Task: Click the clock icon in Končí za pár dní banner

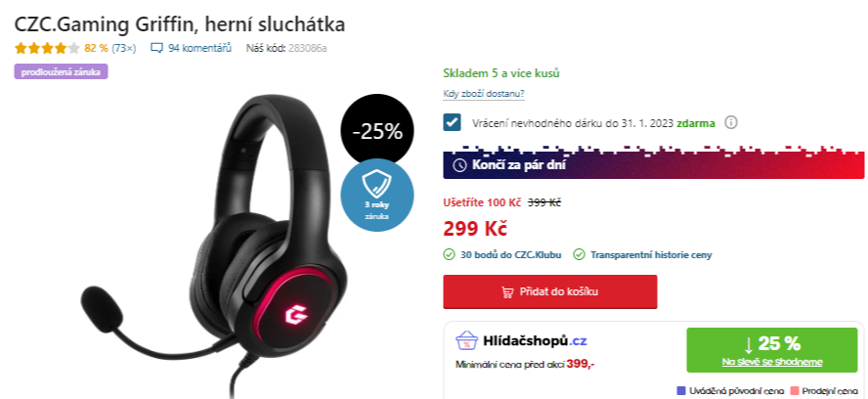Action: tap(459, 165)
